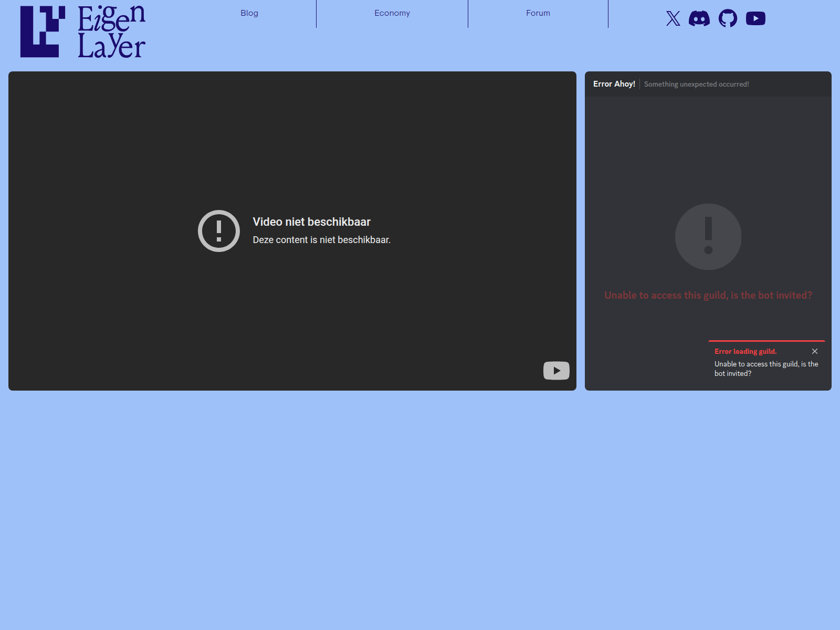The height and width of the screenshot is (630, 840).
Task: Click the EigenLayer logo mark
Action: [39, 31]
